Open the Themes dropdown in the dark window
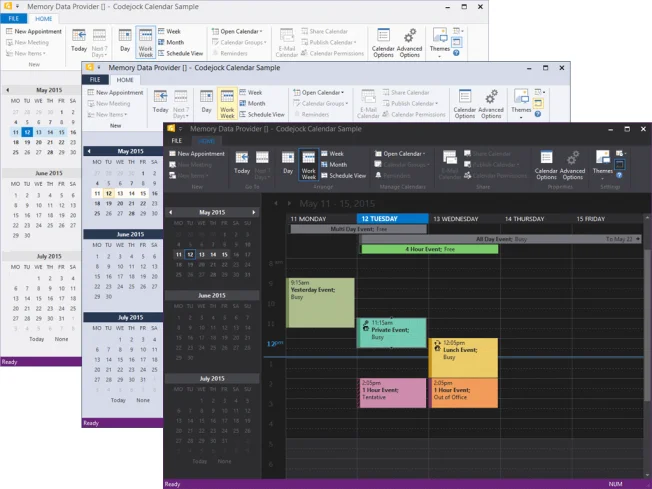Screen dimensions: 652x489 tap(602, 164)
